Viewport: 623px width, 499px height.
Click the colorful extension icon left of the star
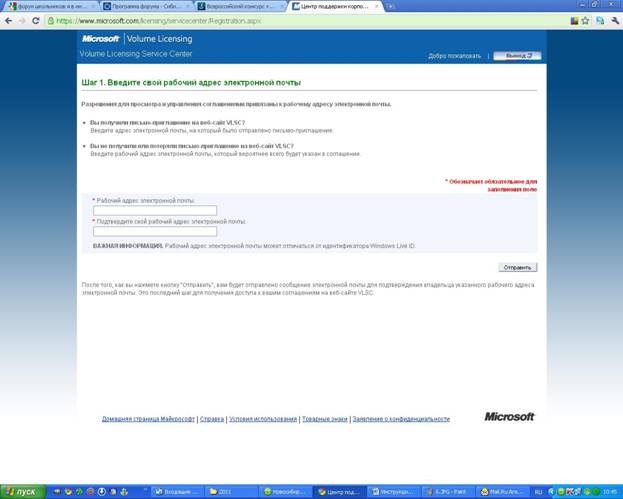574,21
